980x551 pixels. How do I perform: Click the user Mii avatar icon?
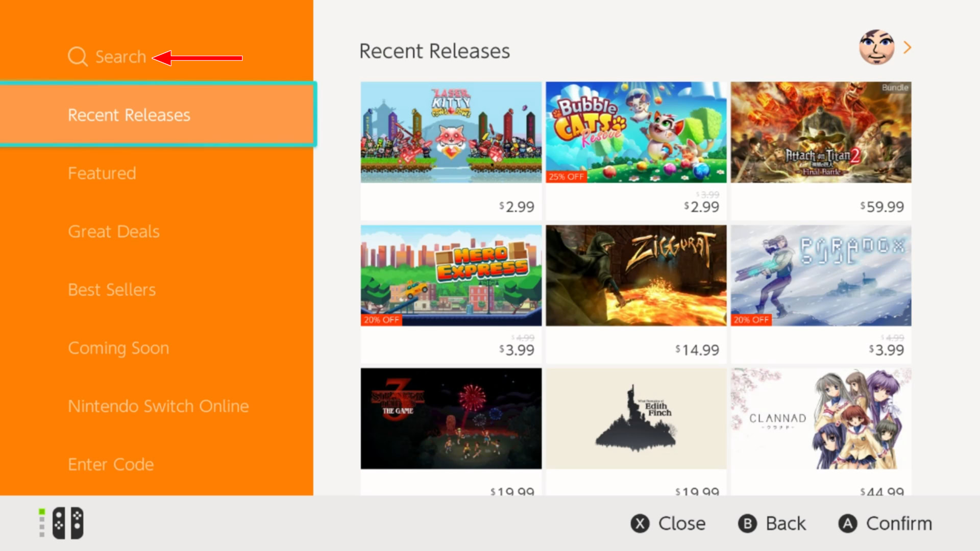877,46
